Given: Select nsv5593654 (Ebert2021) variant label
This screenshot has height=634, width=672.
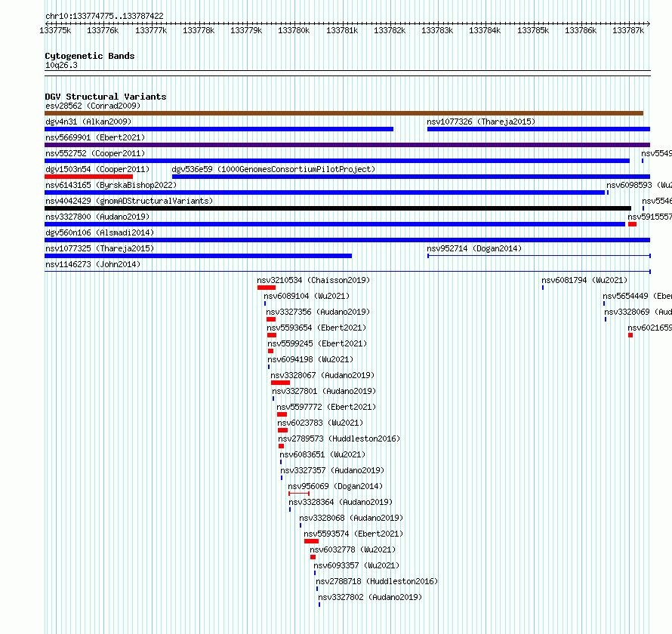Looking at the screenshot, I should 316,328.
